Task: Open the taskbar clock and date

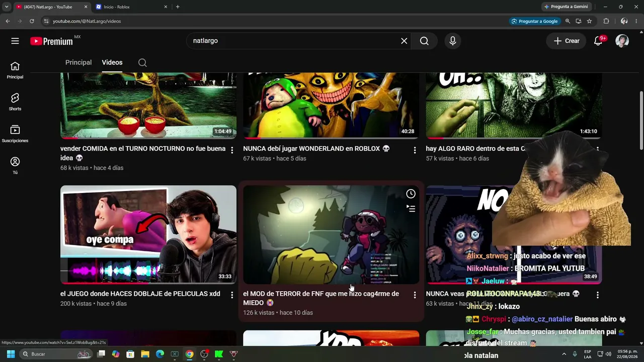Action: [627, 354]
